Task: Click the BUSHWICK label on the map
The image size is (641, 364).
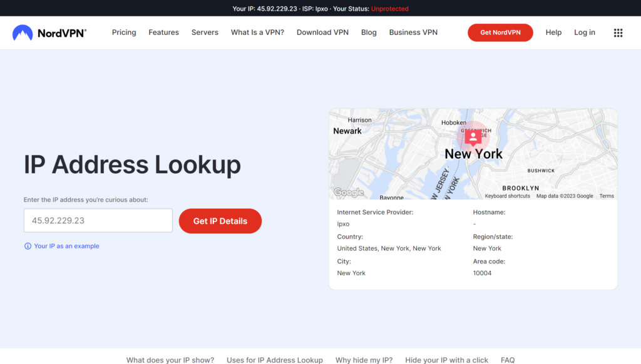Action: click(541, 171)
